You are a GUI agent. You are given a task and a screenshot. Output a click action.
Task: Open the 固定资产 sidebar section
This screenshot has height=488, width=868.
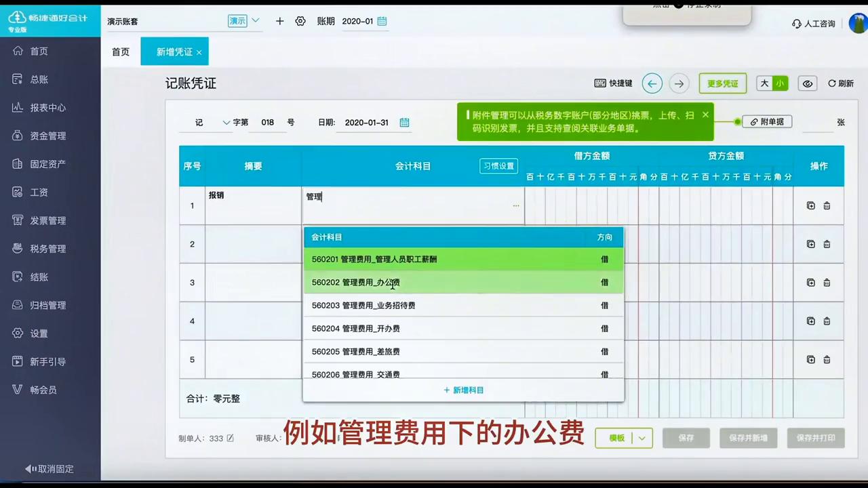pos(47,163)
